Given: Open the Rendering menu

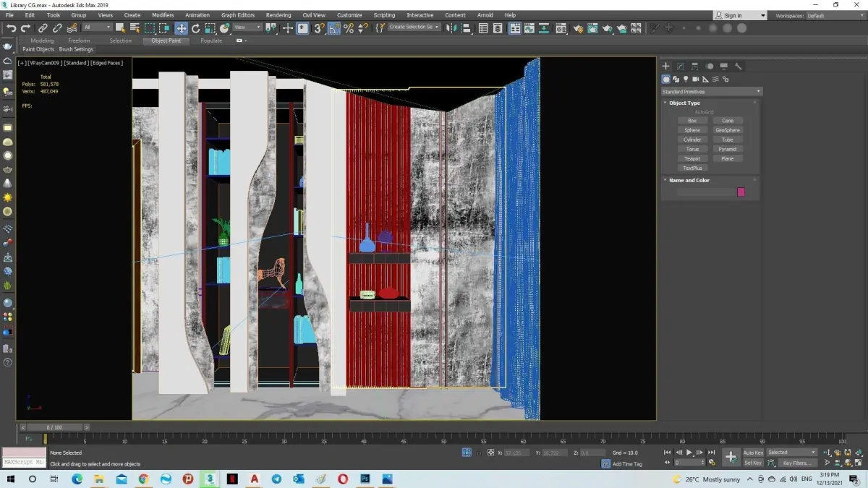Looking at the screenshot, I should (x=278, y=15).
